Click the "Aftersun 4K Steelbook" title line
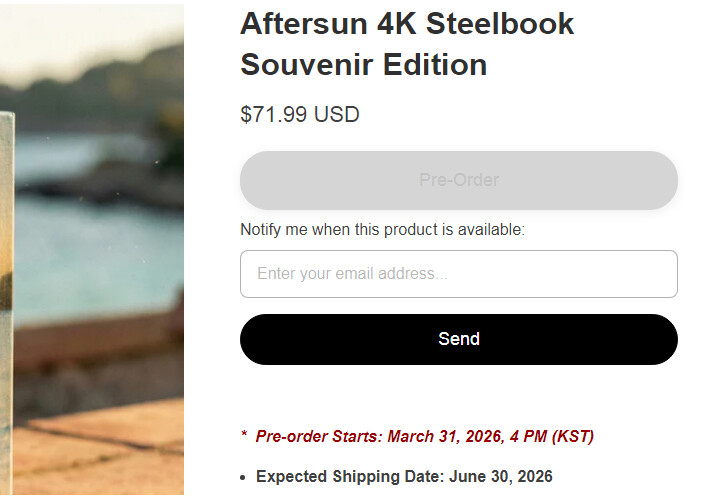Viewport: 721px width, 499px height. [407, 23]
